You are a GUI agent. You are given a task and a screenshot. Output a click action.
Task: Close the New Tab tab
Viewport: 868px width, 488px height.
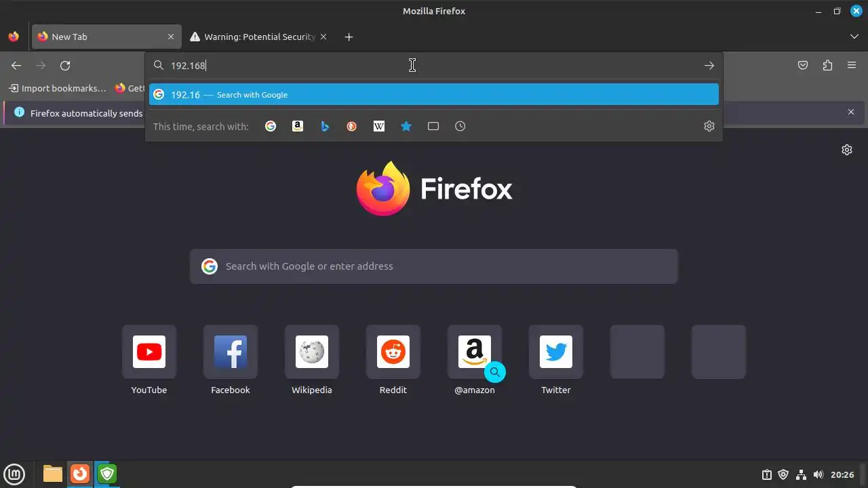point(171,37)
